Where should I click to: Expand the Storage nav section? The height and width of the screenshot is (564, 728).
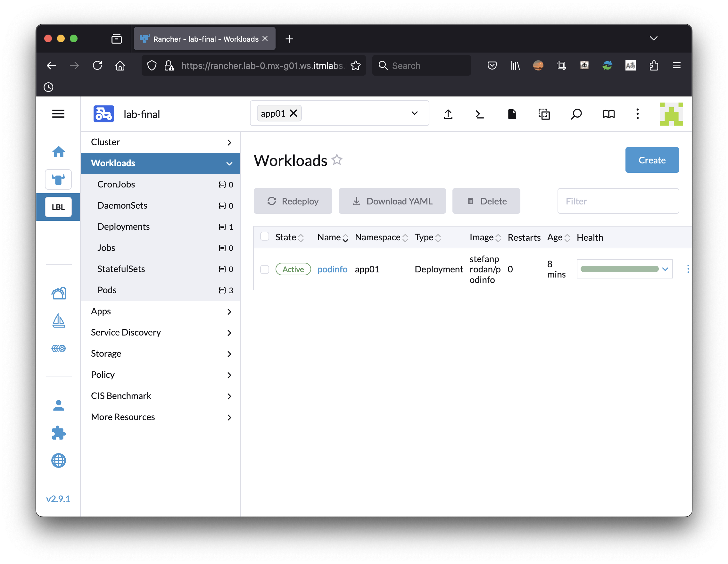(x=160, y=354)
